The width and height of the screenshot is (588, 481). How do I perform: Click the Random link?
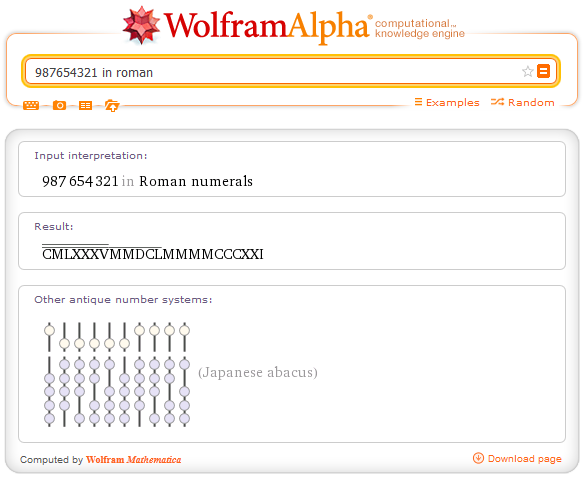click(x=522, y=102)
